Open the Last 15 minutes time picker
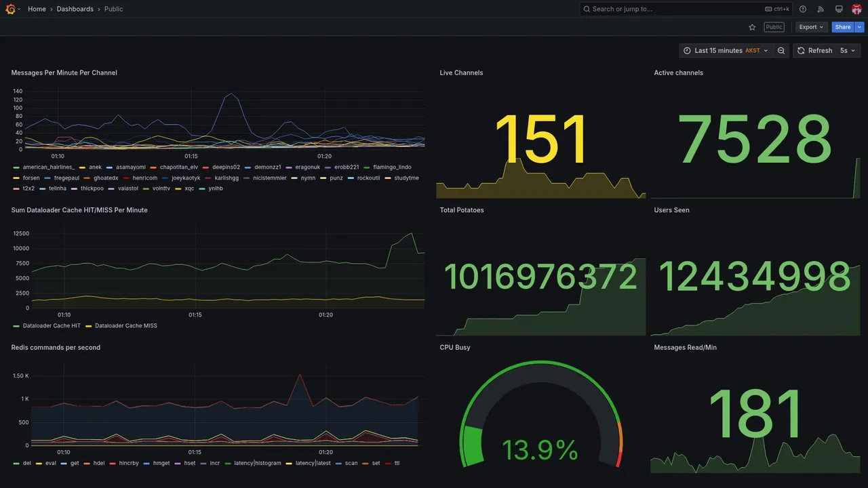Screen dimensions: 868x488 726,51
